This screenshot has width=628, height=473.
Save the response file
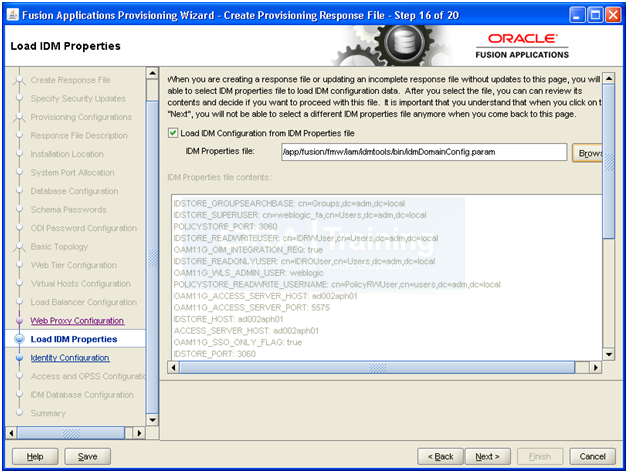click(87, 457)
